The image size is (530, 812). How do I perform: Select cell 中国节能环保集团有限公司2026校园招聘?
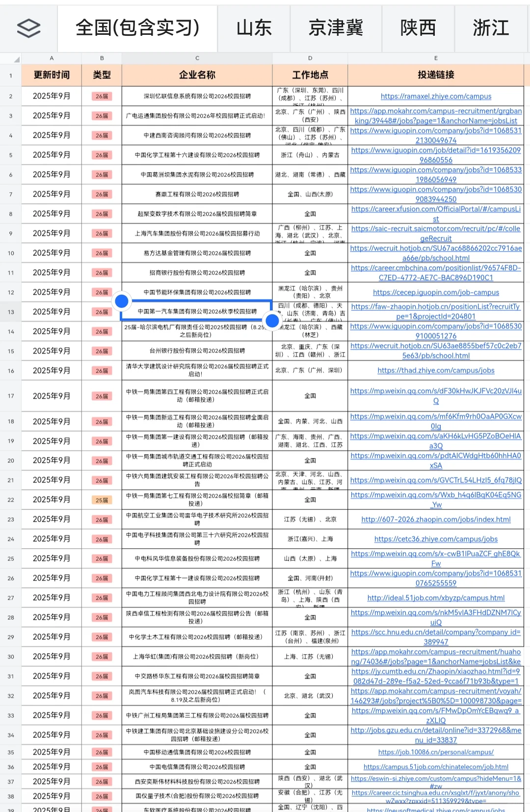[x=197, y=292]
